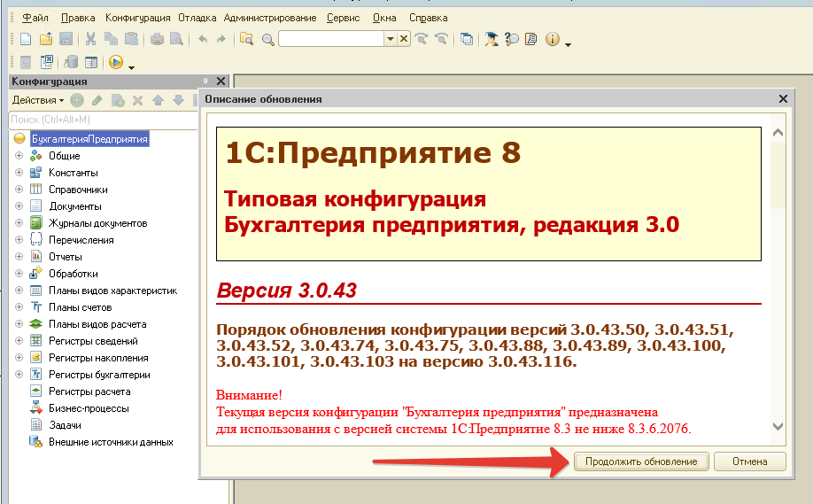Click the Отмена button
This screenshot has width=813, height=504.
point(750,461)
